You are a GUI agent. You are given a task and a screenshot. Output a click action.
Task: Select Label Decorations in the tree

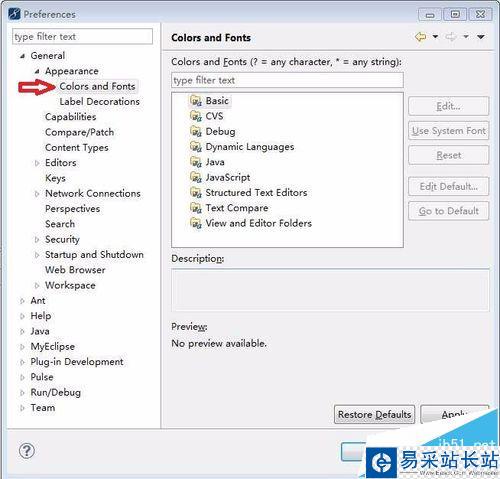99,102
